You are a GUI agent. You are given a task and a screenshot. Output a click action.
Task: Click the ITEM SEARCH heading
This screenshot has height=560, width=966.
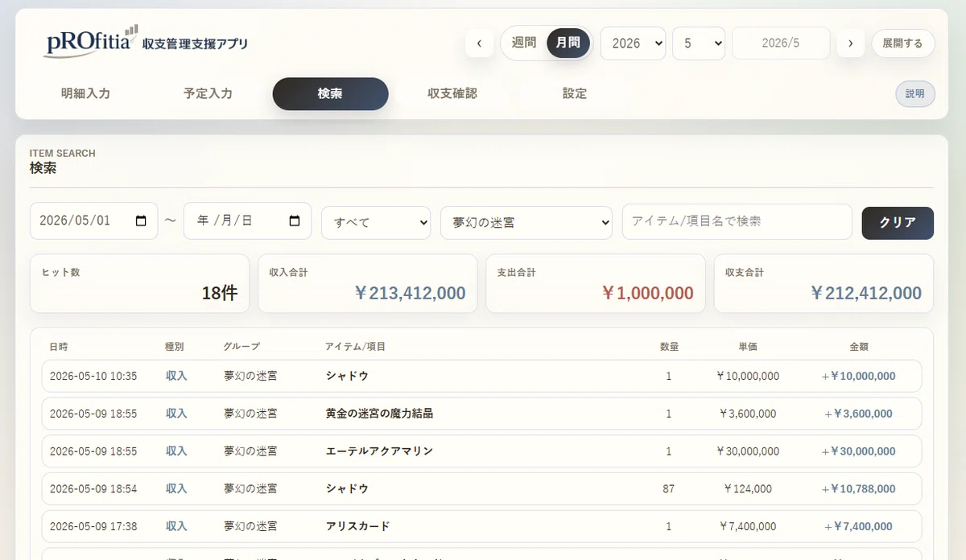[x=63, y=153]
